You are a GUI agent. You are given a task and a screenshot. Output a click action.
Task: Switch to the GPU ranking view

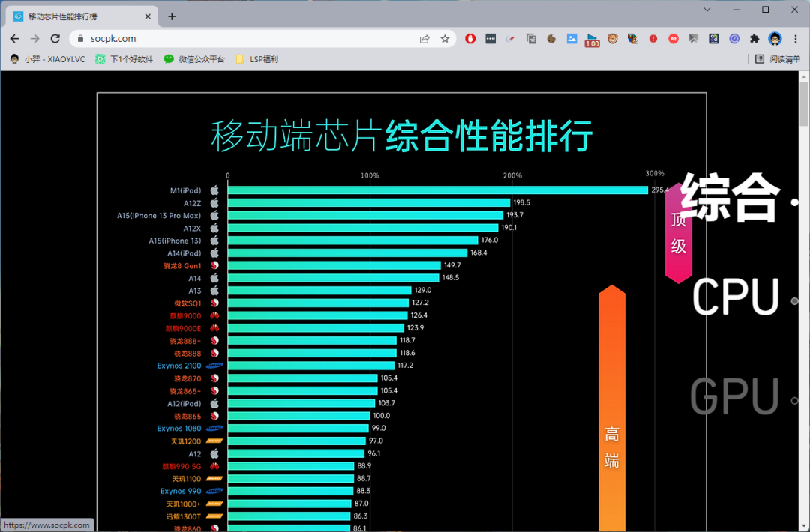click(734, 396)
